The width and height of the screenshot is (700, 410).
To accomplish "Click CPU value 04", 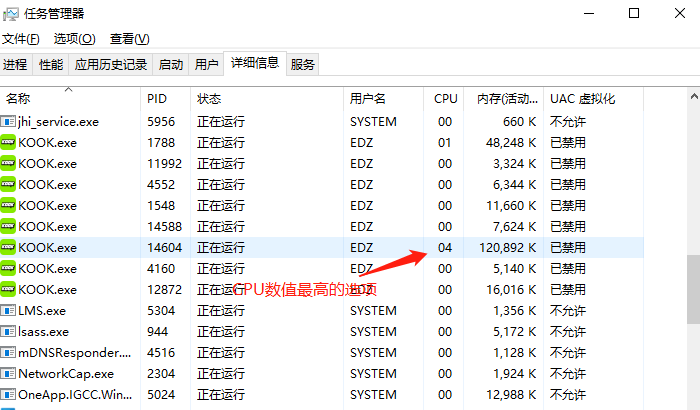I will click(x=445, y=248).
